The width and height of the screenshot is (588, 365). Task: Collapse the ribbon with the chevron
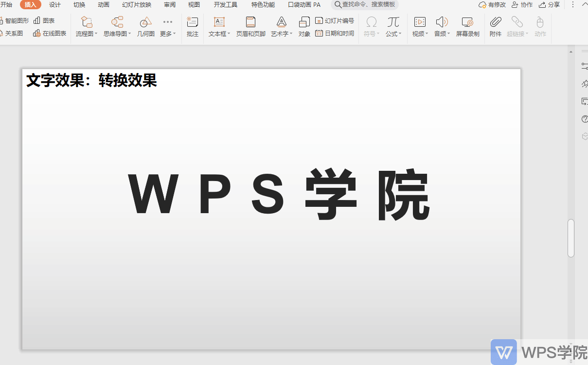pos(586,5)
